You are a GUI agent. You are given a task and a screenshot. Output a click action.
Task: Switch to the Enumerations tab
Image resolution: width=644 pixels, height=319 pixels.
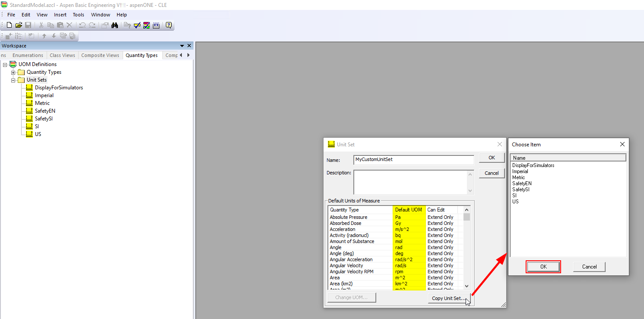click(x=28, y=55)
